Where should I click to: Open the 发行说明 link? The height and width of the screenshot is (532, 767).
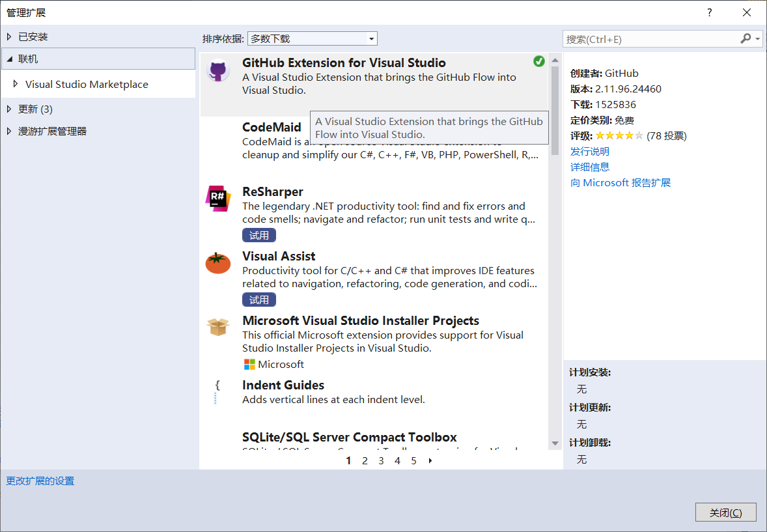click(x=589, y=151)
